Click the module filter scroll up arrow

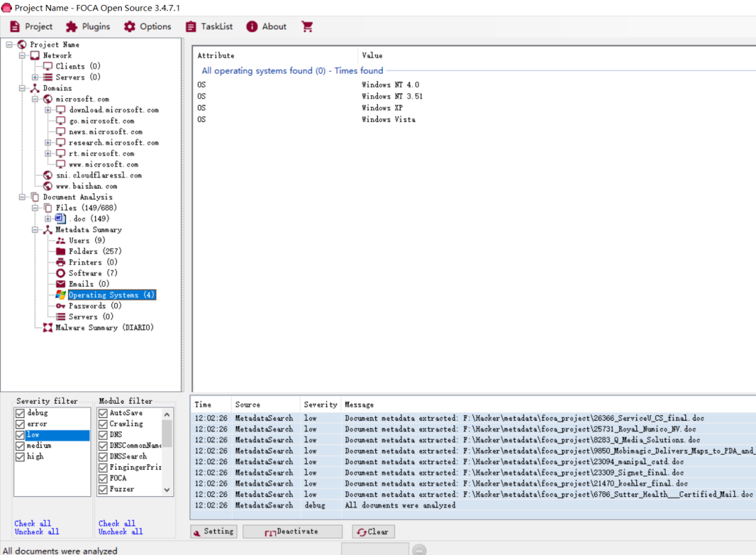point(167,414)
